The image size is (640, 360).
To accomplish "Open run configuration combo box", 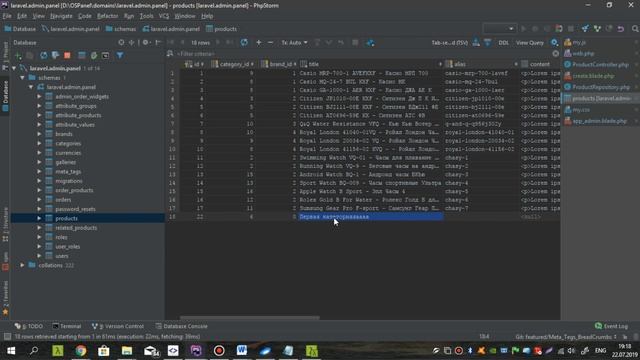I will coord(499,29).
